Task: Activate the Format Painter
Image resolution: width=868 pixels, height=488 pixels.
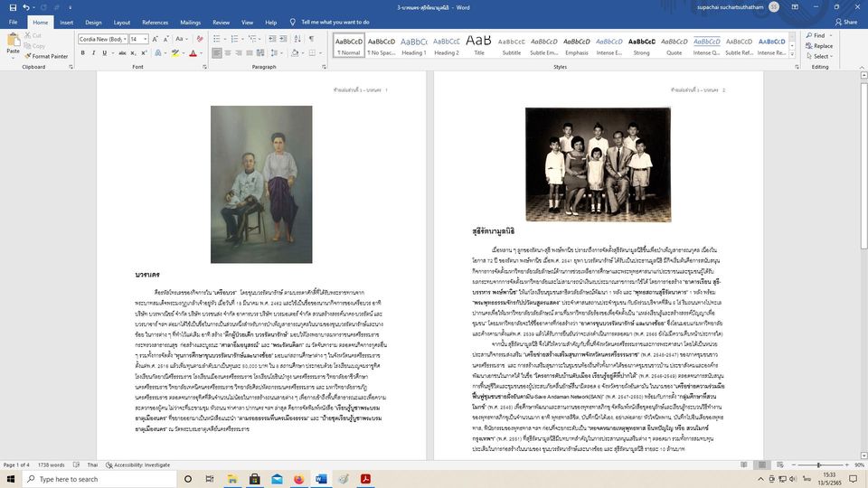Action: (x=46, y=56)
